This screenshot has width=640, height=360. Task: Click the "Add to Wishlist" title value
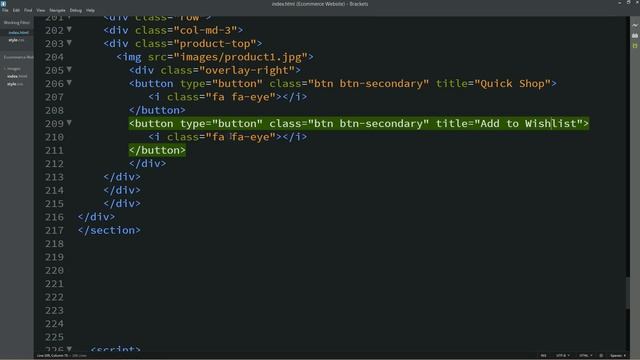pyautogui.click(x=529, y=123)
